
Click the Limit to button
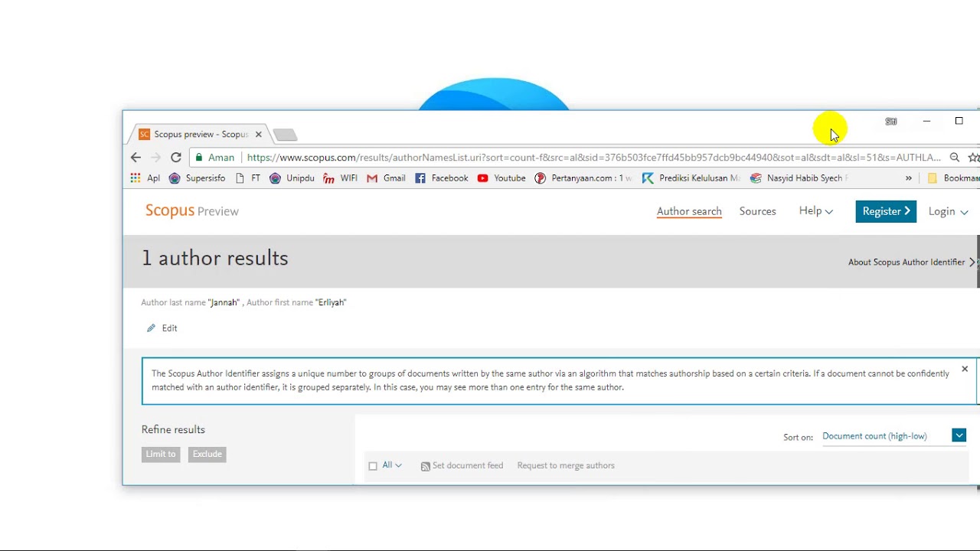click(x=161, y=455)
